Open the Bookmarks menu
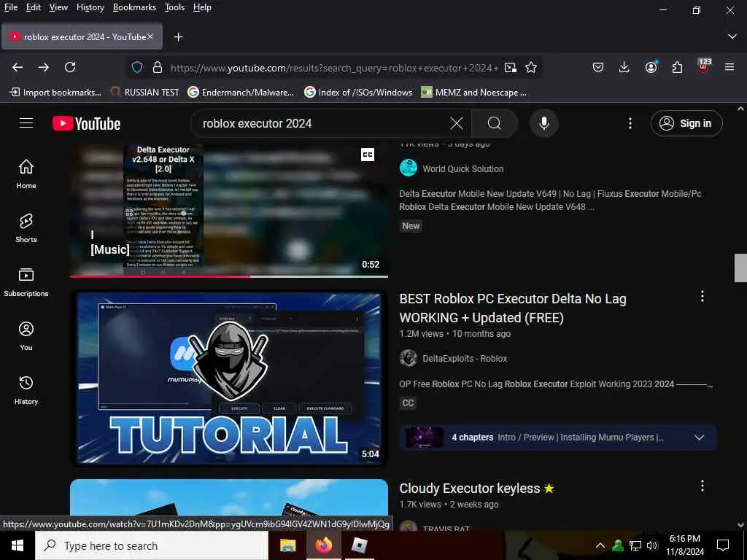 pyautogui.click(x=134, y=7)
